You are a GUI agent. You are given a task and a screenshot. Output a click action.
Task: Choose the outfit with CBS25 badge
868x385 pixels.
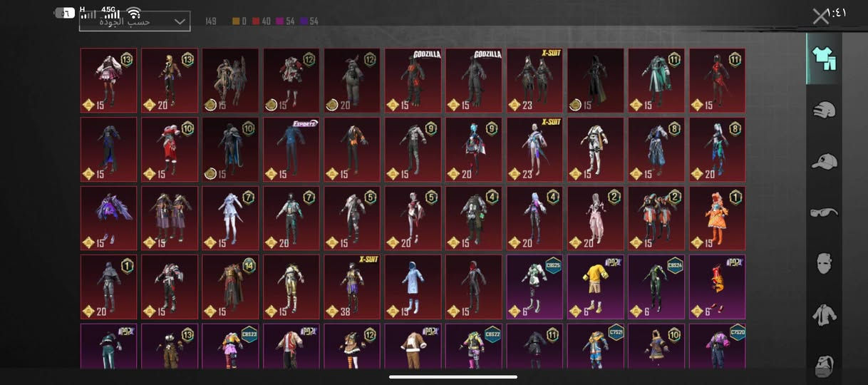point(534,287)
